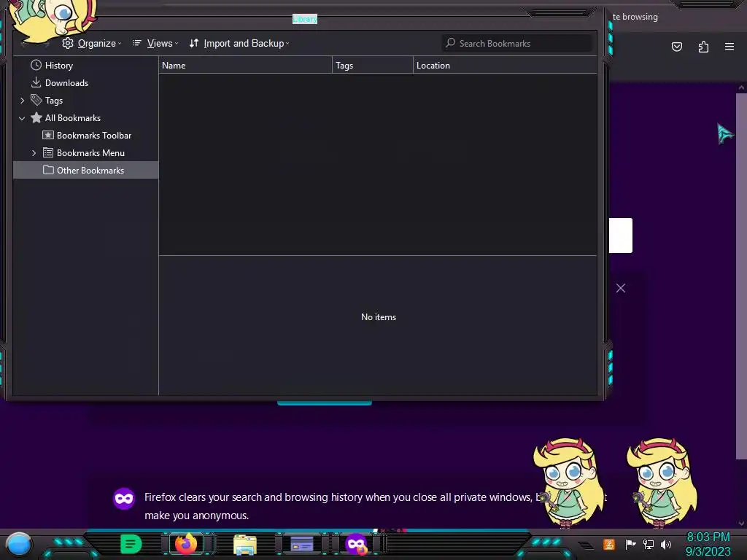Screen dimensions: 747x560
Task: Click the Other Bookmarks folder icon
Action: (x=48, y=169)
